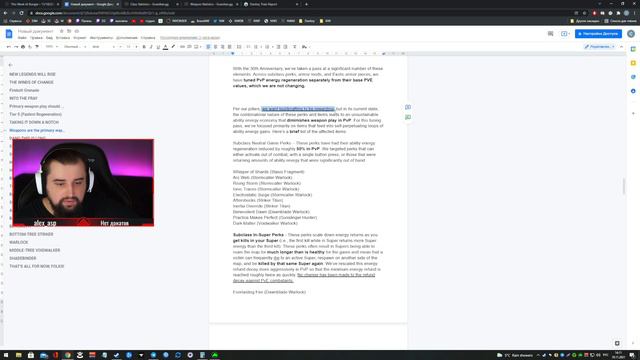640x360 pixels.
Task: Close document outline with back arrow
Action: [x=10, y=65]
